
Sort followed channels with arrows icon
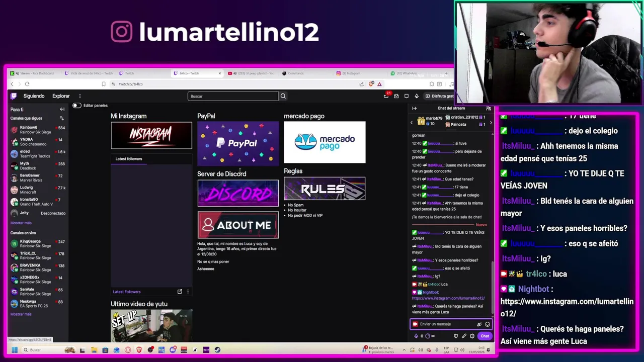pos(62,118)
